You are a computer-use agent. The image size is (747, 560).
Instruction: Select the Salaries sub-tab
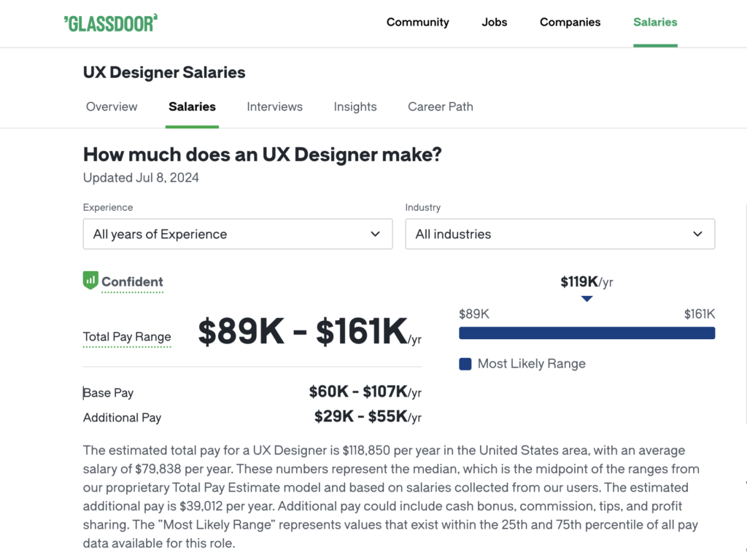[x=192, y=106]
